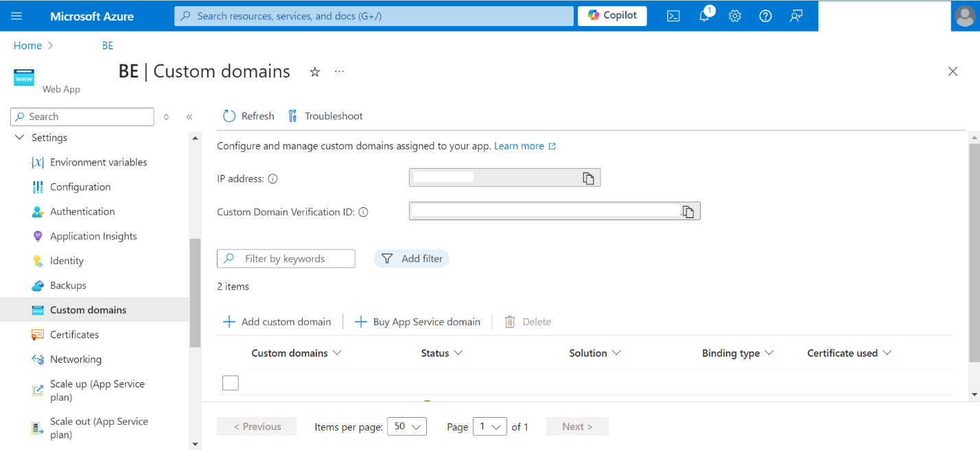Click the "2 items" count text
The image size is (980, 450).
click(233, 287)
